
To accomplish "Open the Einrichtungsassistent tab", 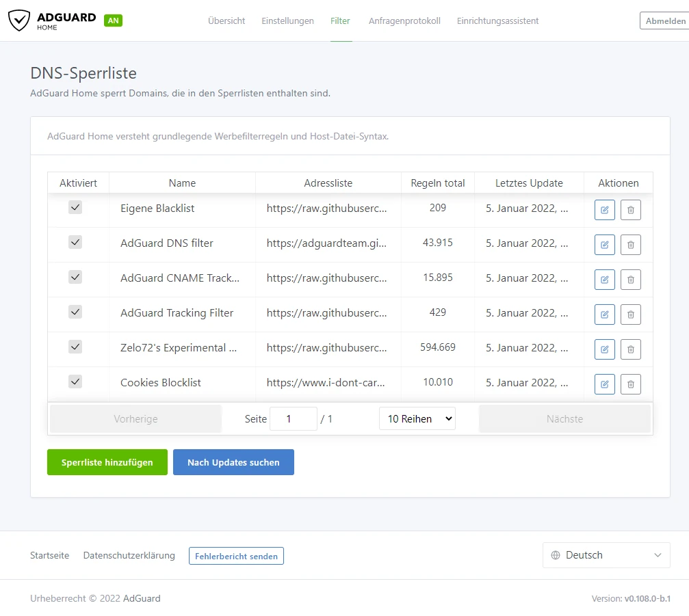I will click(497, 21).
